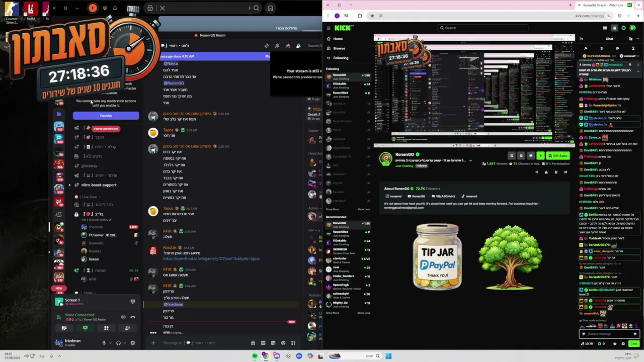Open the Discord gift picker
This screenshot has width=644, height=362.
[253, 343]
